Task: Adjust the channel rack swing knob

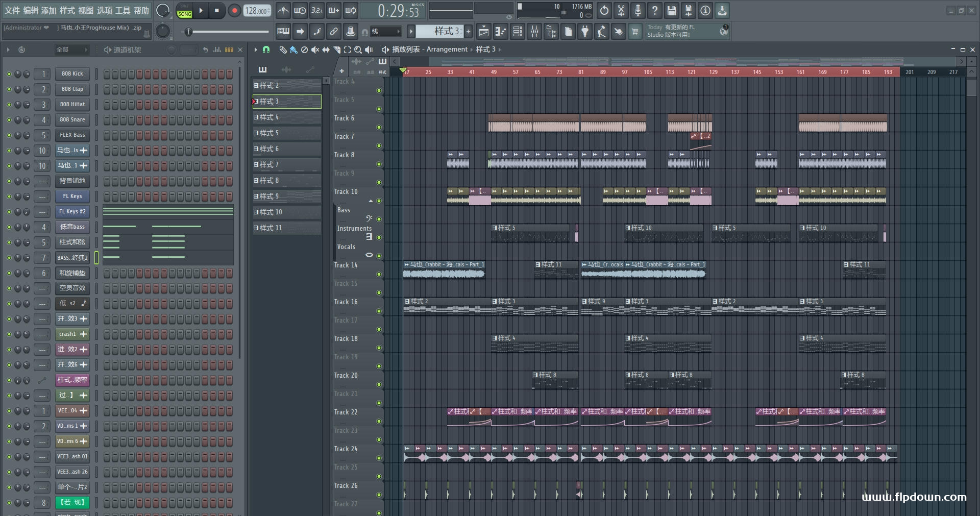Action: 171,50
